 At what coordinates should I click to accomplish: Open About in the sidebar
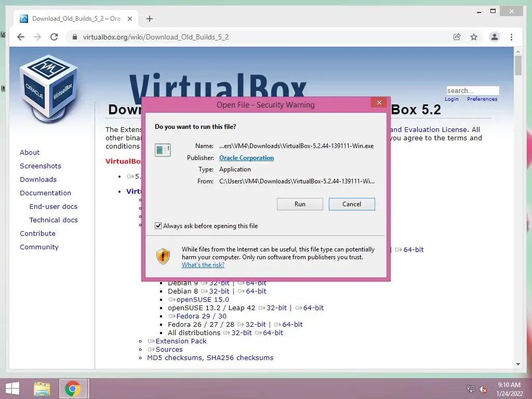pyautogui.click(x=30, y=152)
